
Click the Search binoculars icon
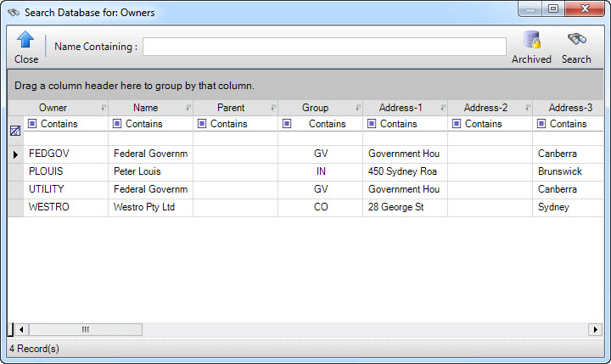click(x=577, y=39)
